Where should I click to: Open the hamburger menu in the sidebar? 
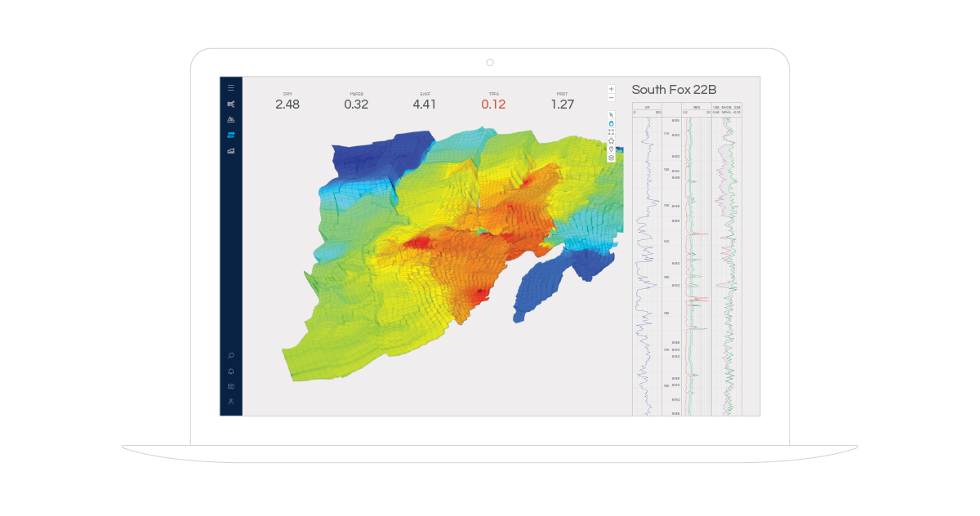point(231,87)
